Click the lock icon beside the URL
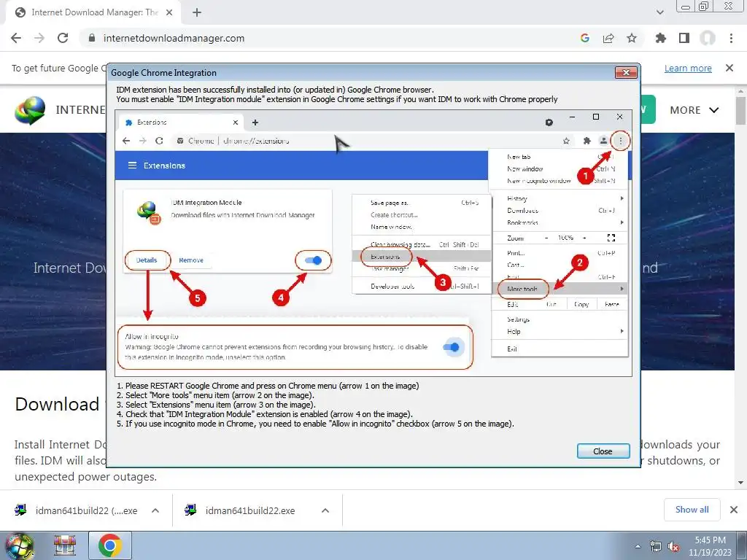Viewport: 747px width, 560px height. click(x=92, y=38)
